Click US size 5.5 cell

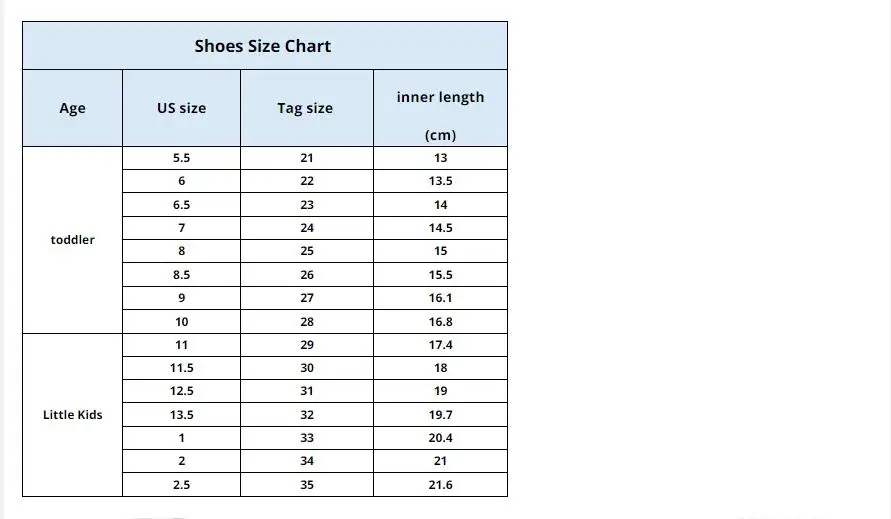click(x=181, y=158)
